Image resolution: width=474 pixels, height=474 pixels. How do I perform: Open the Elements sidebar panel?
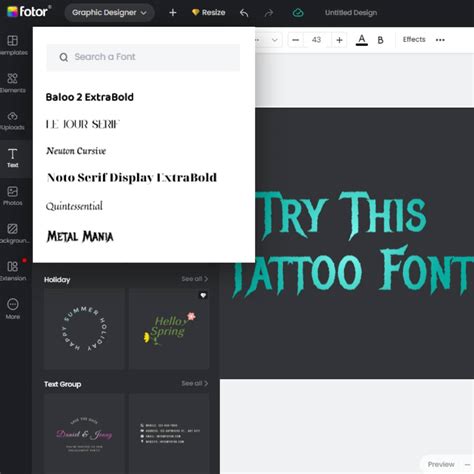click(13, 83)
